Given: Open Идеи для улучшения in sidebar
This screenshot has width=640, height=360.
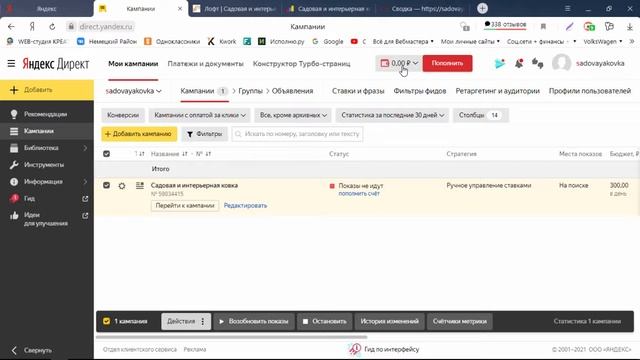Looking at the screenshot, I should point(47,219).
